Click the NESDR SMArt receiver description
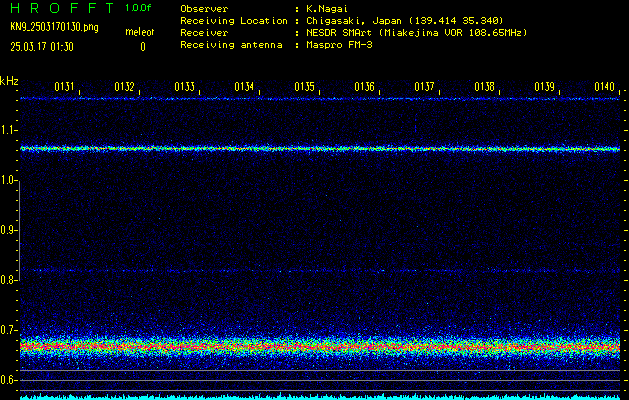 pos(416,33)
